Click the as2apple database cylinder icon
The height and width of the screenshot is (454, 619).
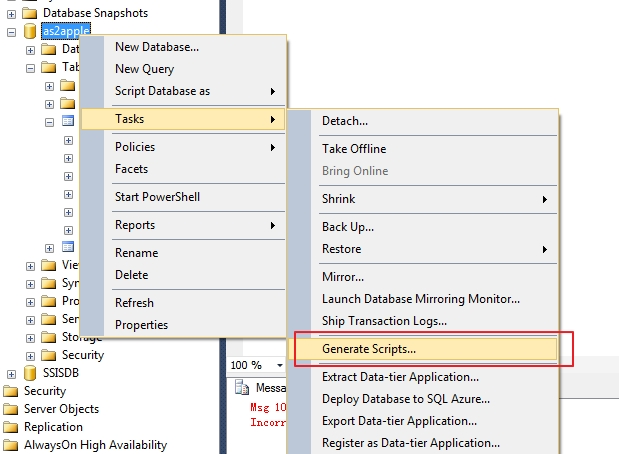pos(30,31)
